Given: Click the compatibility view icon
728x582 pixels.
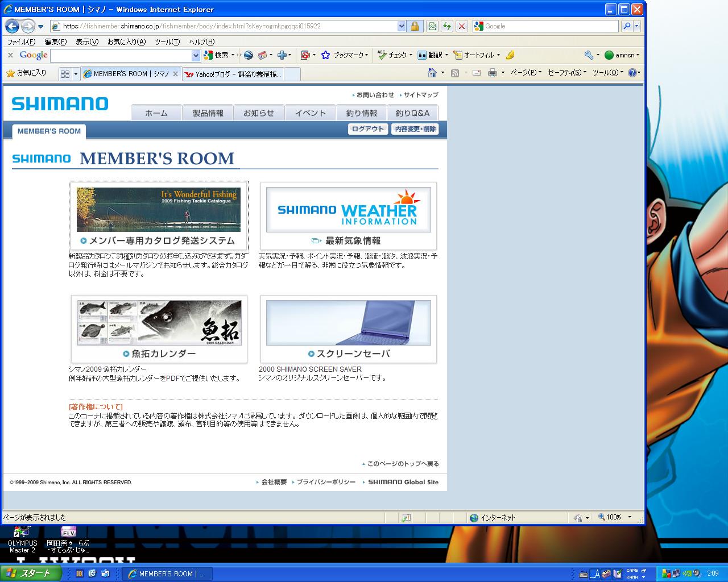Looking at the screenshot, I should click(x=432, y=26).
